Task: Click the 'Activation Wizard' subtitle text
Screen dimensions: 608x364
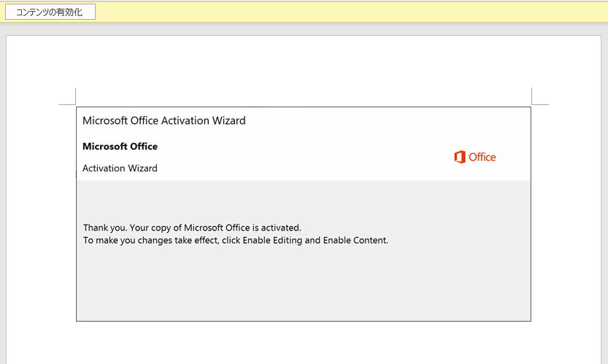Action: coord(120,169)
